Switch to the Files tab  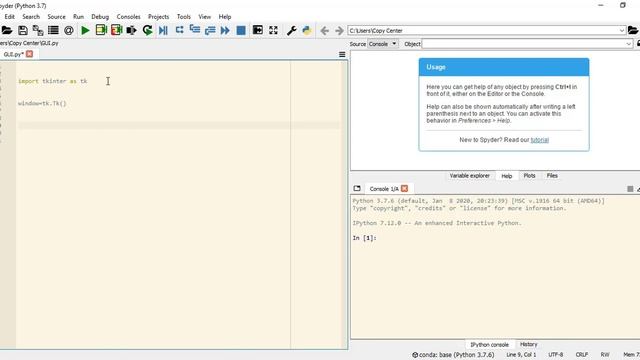(x=552, y=176)
